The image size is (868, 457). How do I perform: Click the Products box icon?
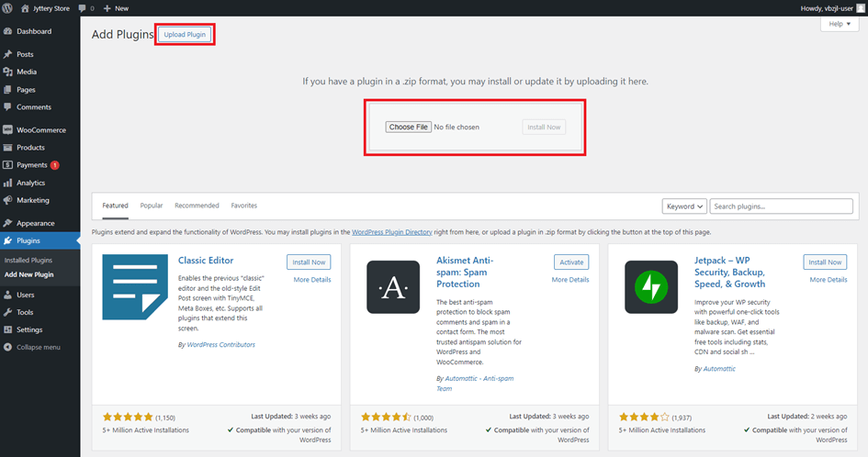click(x=7, y=148)
